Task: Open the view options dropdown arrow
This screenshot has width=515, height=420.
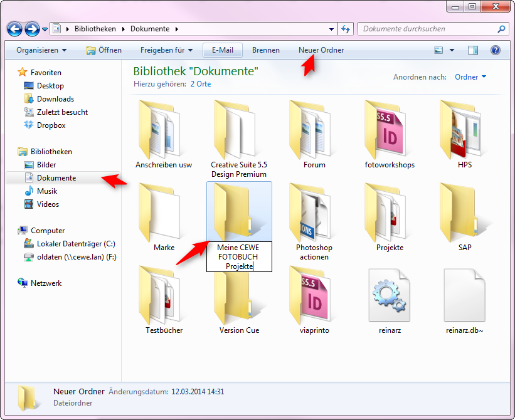Action: point(452,50)
